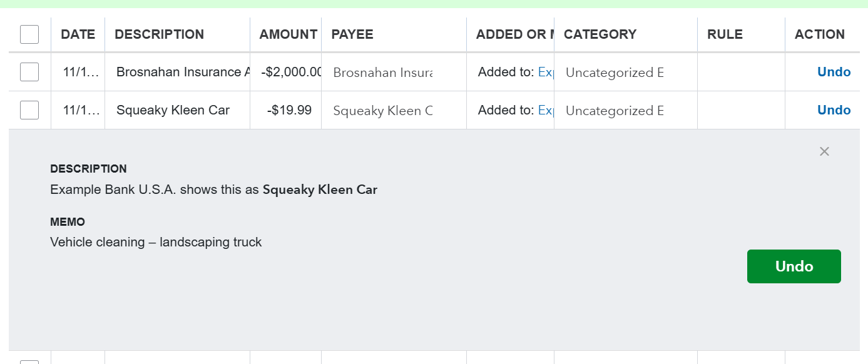Click the ACTION column header
868x364 pixels.
click(x=819, y=34)
